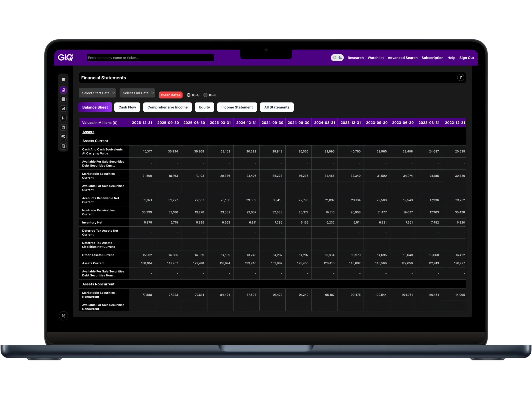532x399 pixels.
Task: Click the handshake sidebar icon
Action: pyautogui.click(x=63, y=137)
